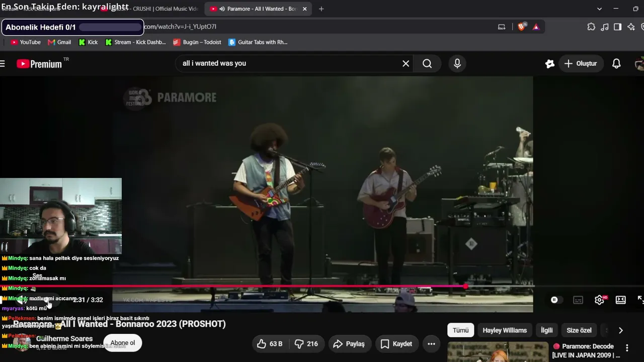Viewport: 644px width, 362px height.
Task: Toggle theater mode button
Action: pyautogui.click(x=621, y=300)
